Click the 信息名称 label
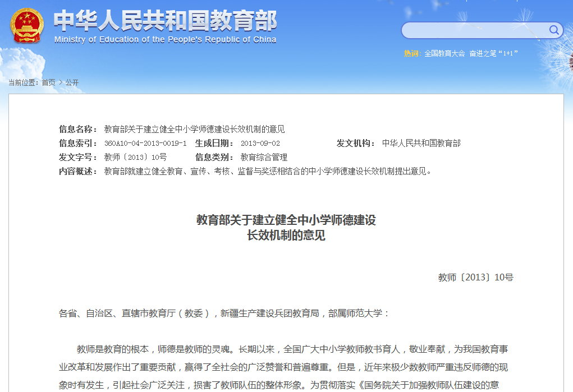The height and width of the screenshot is (392, 573). click(x=78, y=129)
